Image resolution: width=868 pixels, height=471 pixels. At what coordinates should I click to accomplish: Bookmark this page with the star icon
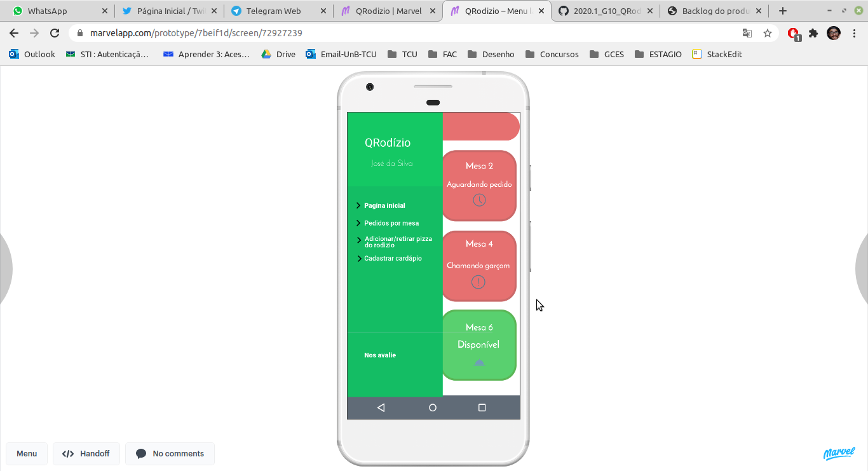pos(768,33)
